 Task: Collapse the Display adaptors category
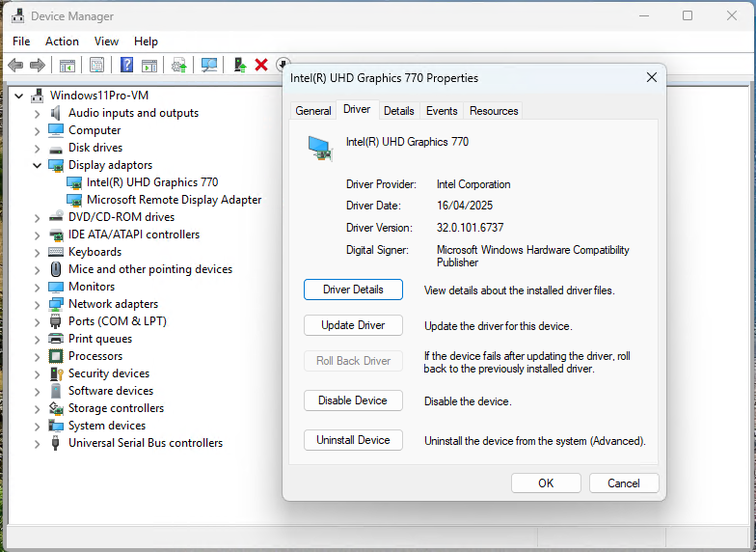(37, 166)
